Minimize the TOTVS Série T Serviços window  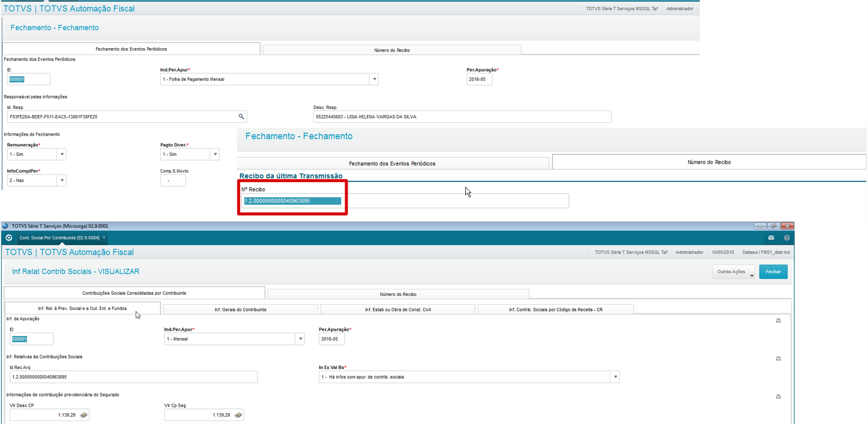click(x=760, y=226)
